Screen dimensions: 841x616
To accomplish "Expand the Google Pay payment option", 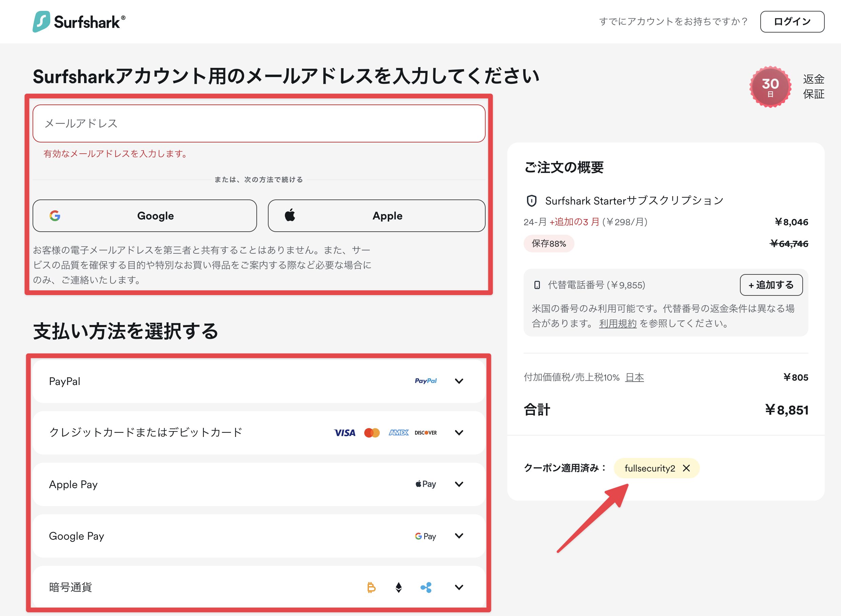I will 459,536.
